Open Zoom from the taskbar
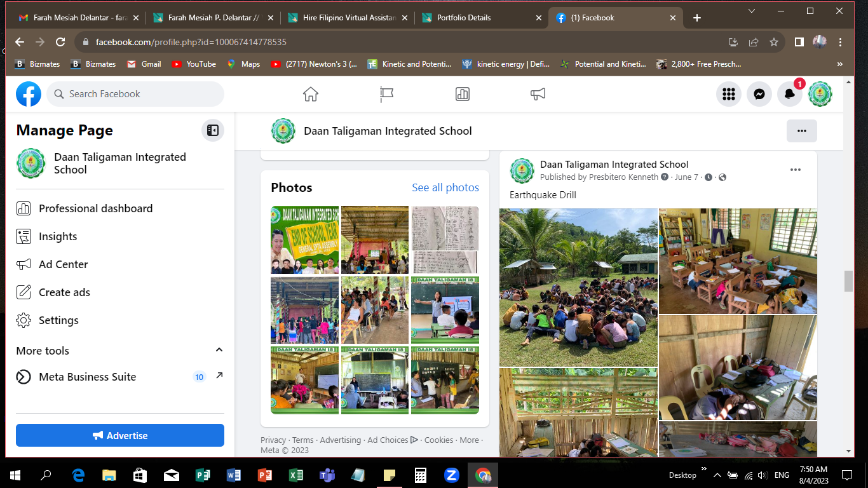 (452, 475)
